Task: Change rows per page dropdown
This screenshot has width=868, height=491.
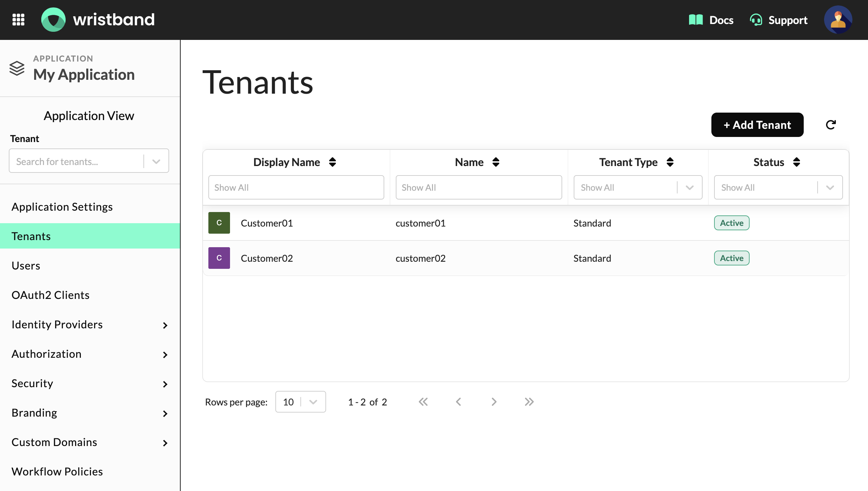Action: click(x=301, y=402)
